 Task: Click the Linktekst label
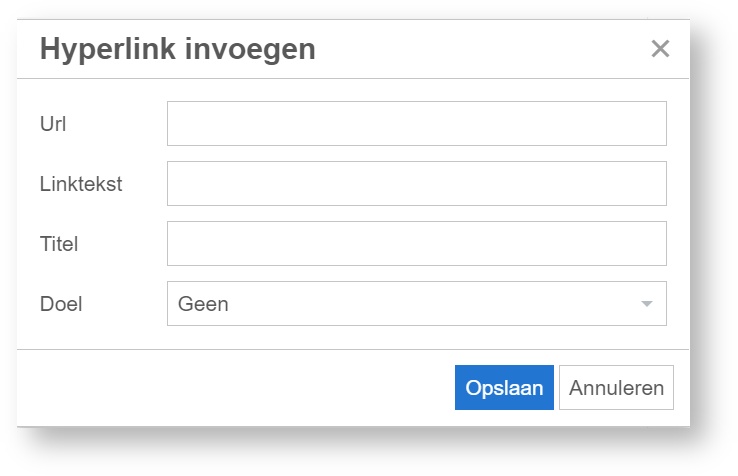coord(79,184)
